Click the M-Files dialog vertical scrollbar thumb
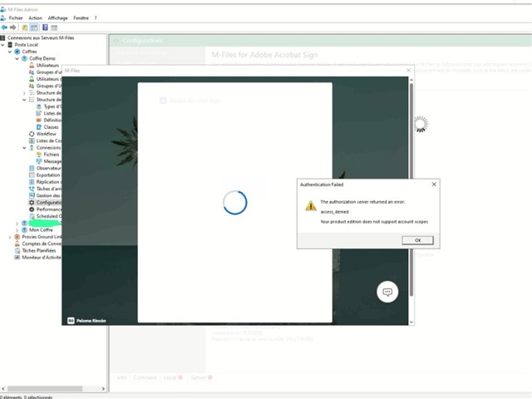Viewport: 532px width, 399px height. click(411, 190)
